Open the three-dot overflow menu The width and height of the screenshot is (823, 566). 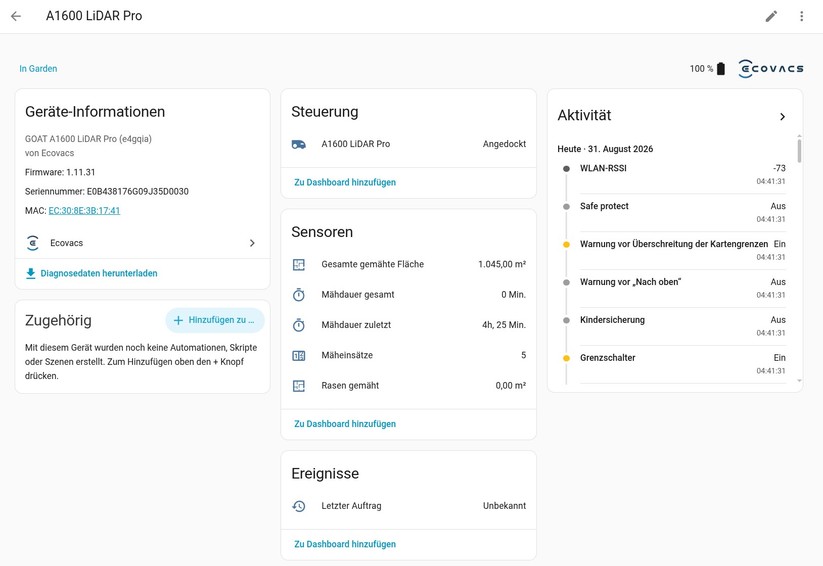[x=801, y=16]
